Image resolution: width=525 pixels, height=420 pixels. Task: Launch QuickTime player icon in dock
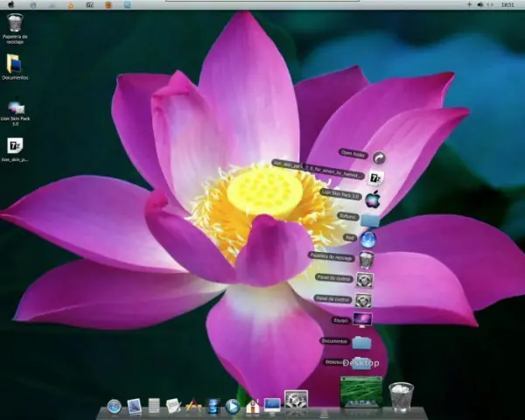pyautogui.click(x=233, y=406)
